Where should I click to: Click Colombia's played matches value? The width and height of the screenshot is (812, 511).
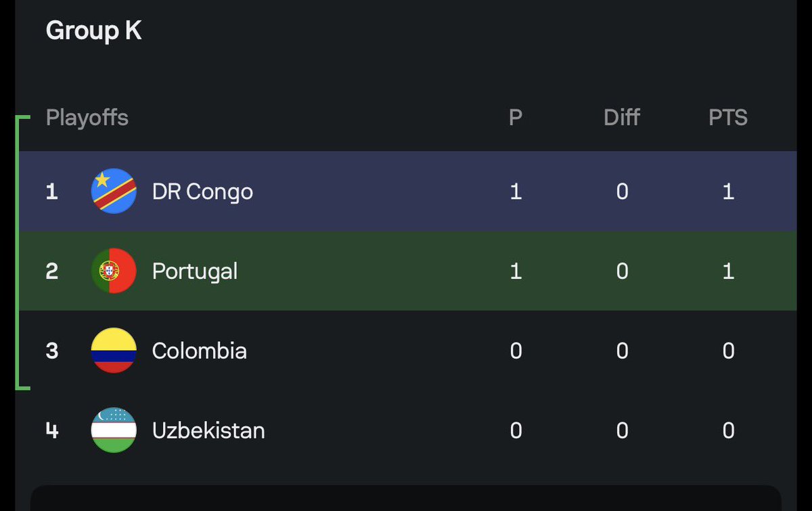click(516, 351)
